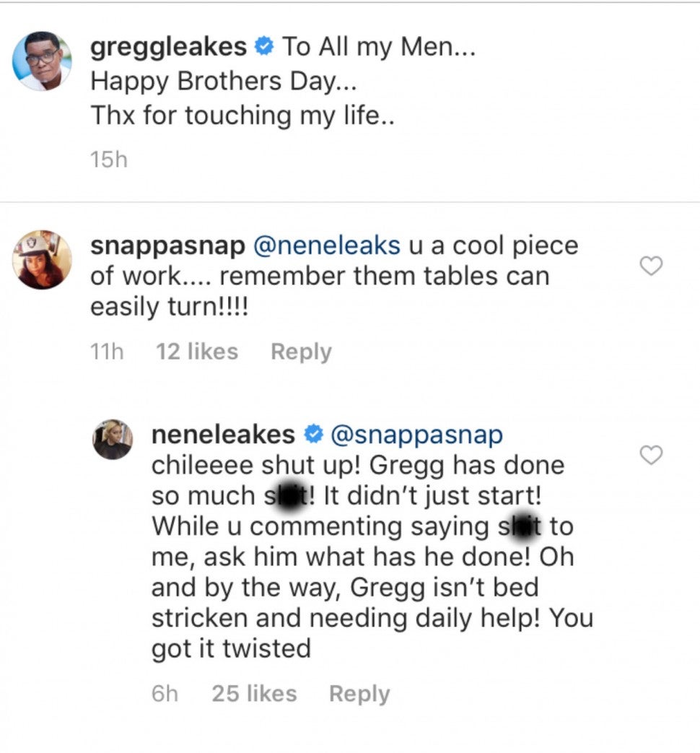Visit the snappasnap username link
The width and height of the screenshot is (700, 753).
point(167,245)
